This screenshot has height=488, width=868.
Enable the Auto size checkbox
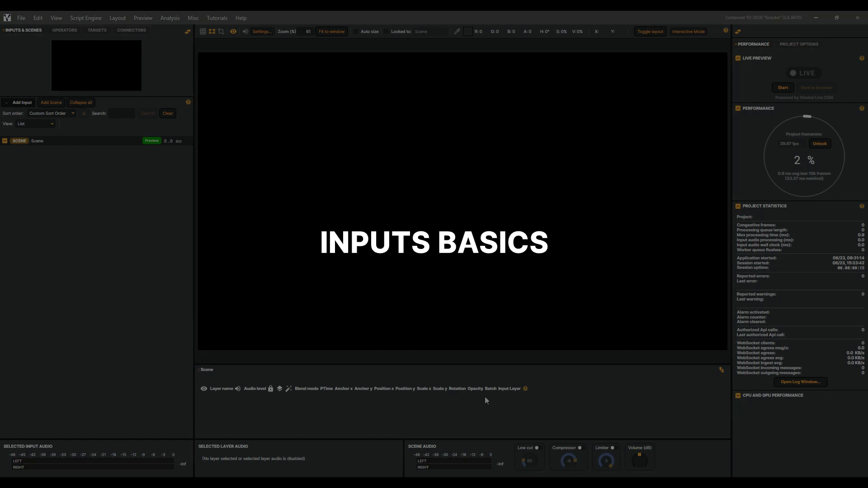point(356,32)
